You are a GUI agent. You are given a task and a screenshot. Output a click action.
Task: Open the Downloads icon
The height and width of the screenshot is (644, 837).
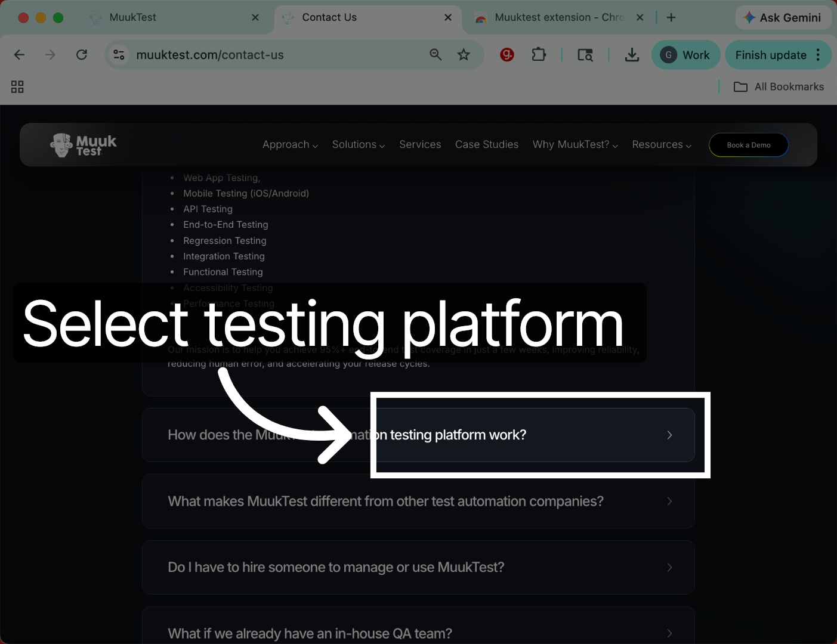[632, 55]
